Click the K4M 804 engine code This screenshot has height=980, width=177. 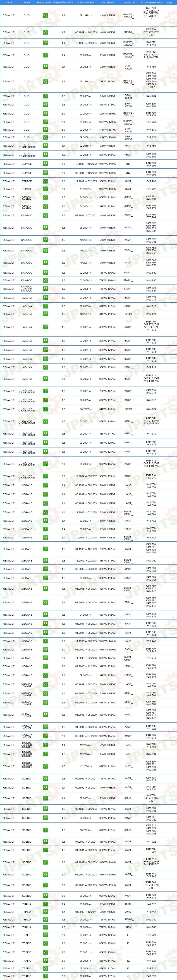click(151, 96)
